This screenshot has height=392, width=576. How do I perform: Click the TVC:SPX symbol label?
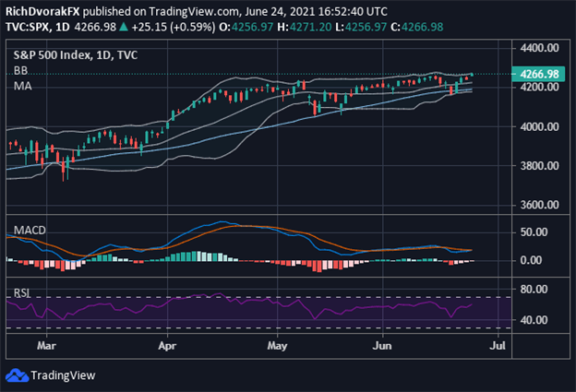click(x=28, y=27)
